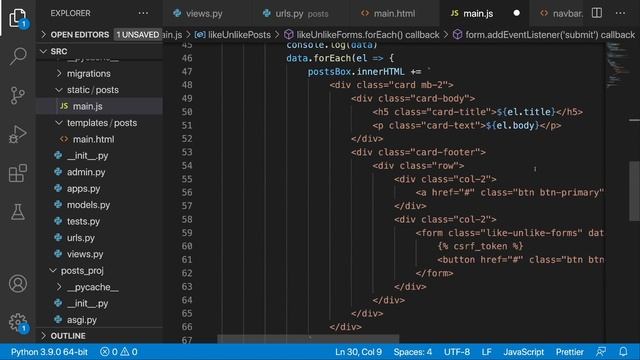Click likeUnlikePosts breadcrumb
The width and height of the screenshot is (640, 360).
[x=233, y=35]
